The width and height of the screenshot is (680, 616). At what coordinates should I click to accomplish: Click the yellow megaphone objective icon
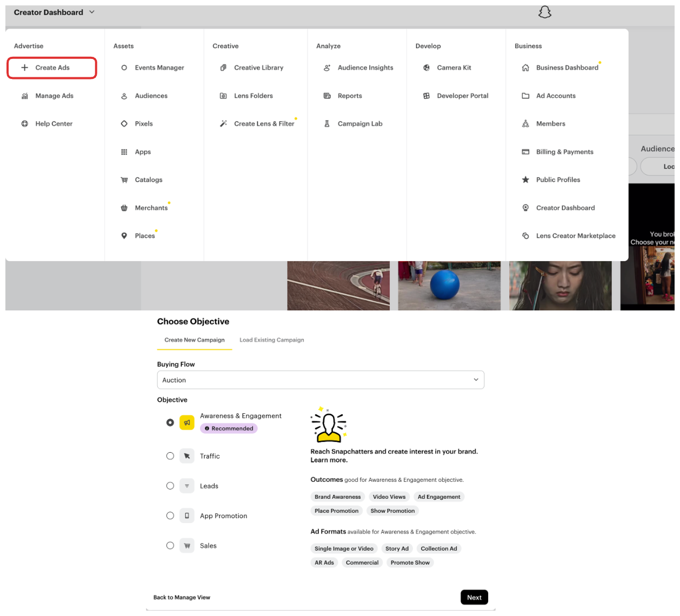(187, 422)
